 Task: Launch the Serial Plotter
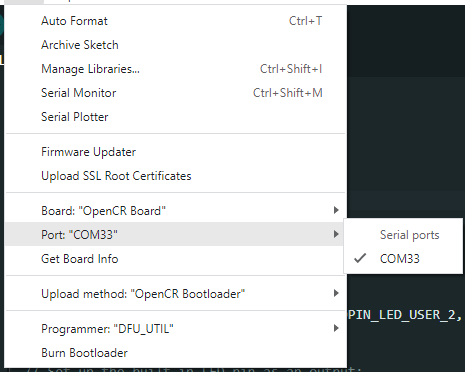[x=175, y=117]
